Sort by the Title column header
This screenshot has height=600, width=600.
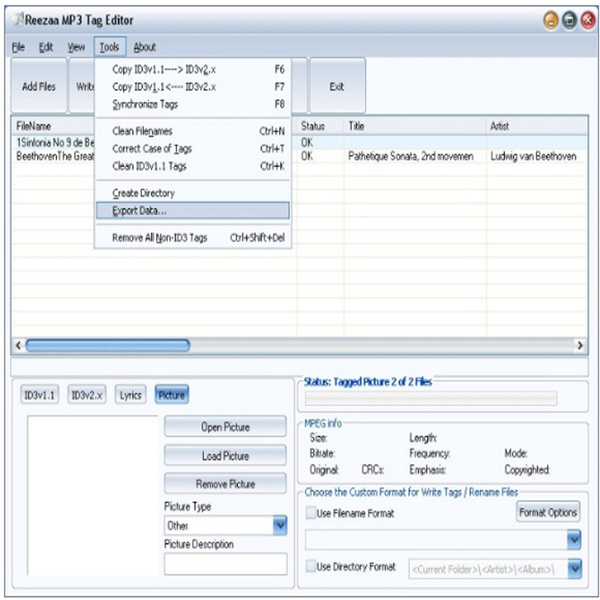click(x=415, y=126)
